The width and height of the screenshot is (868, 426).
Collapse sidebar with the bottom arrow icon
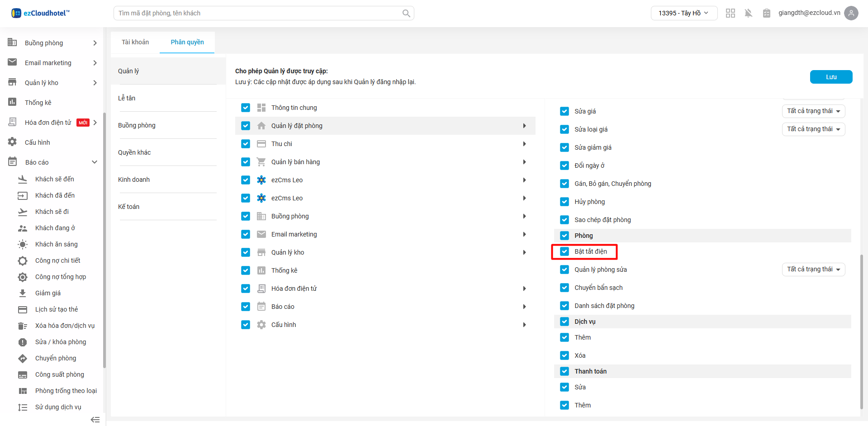95,419
